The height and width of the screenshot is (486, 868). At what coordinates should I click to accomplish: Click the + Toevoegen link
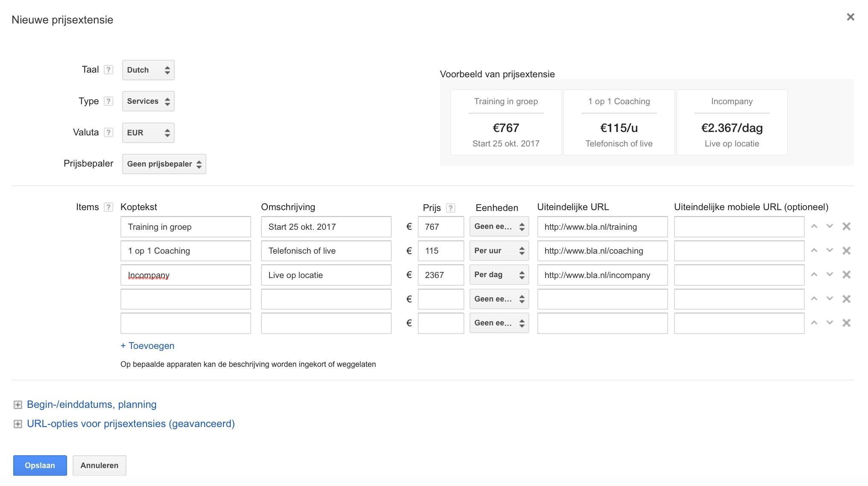click(147, 346)
